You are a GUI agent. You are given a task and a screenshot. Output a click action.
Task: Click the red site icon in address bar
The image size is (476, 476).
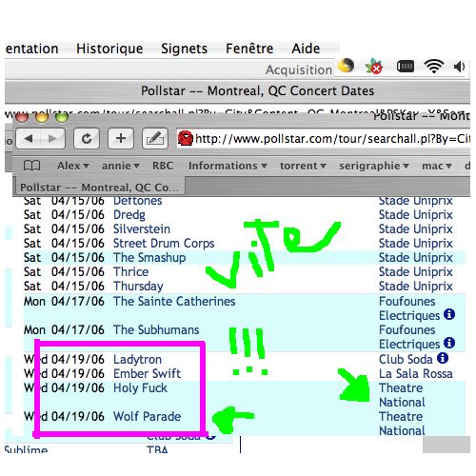[x=186, y=138]
